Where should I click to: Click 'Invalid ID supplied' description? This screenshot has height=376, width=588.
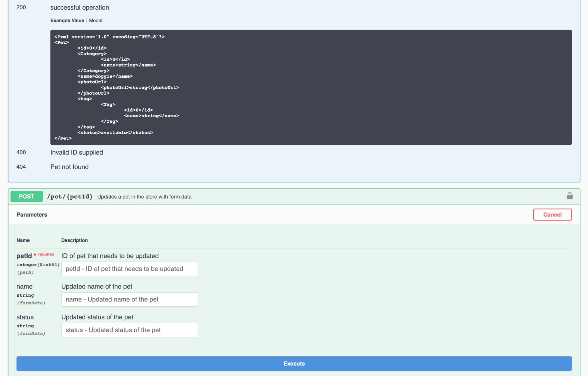tap(77, 152)
